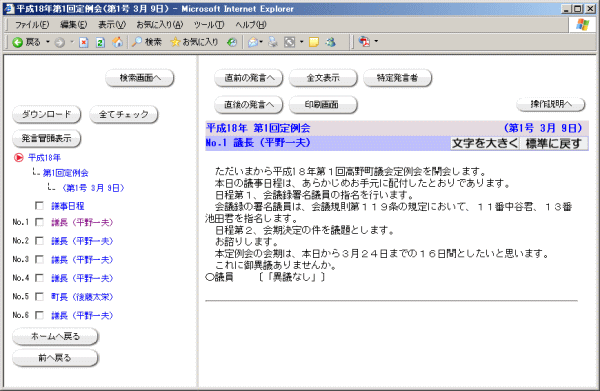Click the Windows flag logo

pyautogui.click(x=582, y=25)
